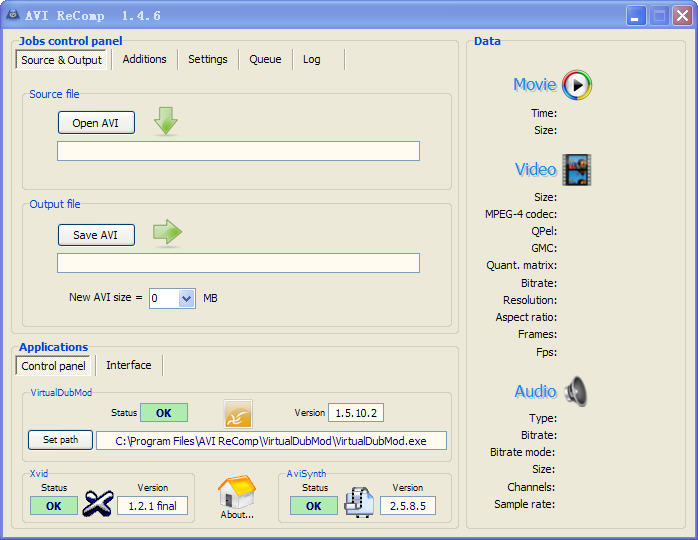Screen dimensions: 698x540
Task: Click the VirtualDubMod executable path field
Action: 271,441
